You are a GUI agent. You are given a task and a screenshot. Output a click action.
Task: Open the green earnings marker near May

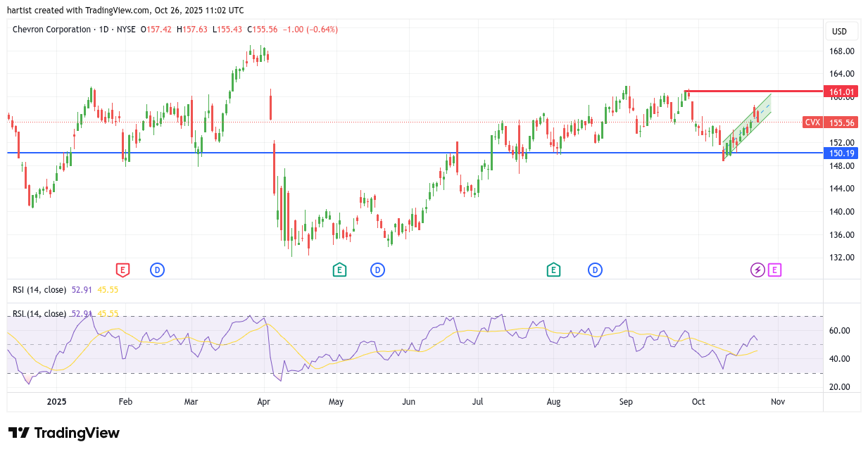(x=339, y=270)
